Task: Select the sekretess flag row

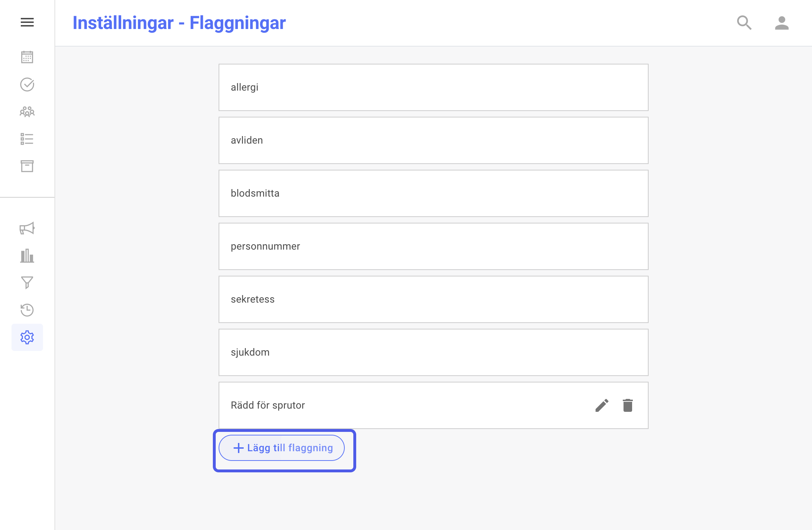Action: (434, 299)
